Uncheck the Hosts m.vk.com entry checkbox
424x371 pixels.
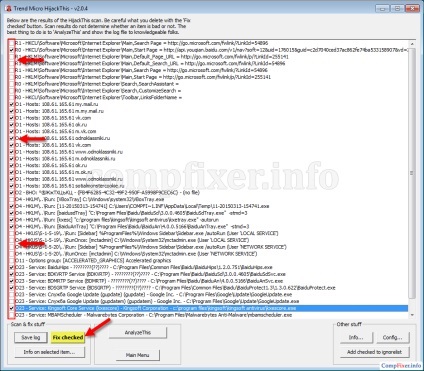pyautogui.click(x=12, y=131)
